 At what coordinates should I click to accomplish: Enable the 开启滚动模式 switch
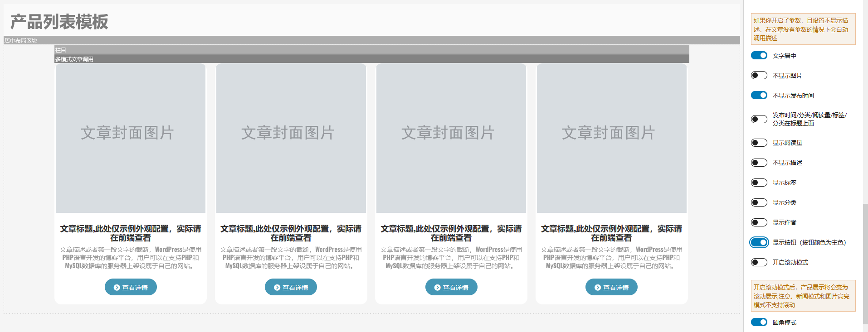click(759, 262)
